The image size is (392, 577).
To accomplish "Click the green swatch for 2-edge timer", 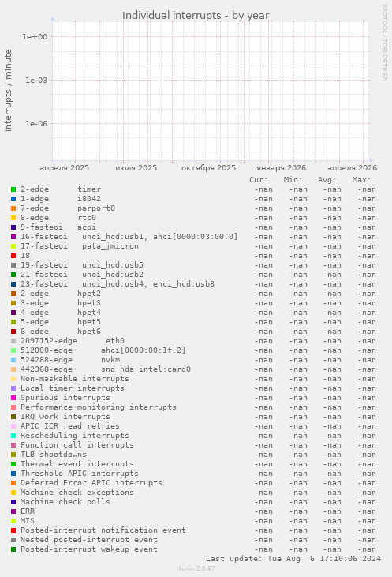I will pos(13,189).
